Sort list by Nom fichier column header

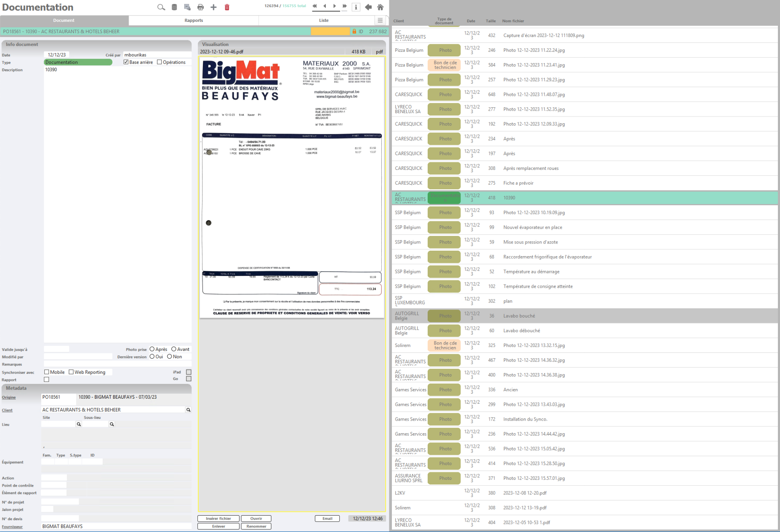tap(513, 21)
